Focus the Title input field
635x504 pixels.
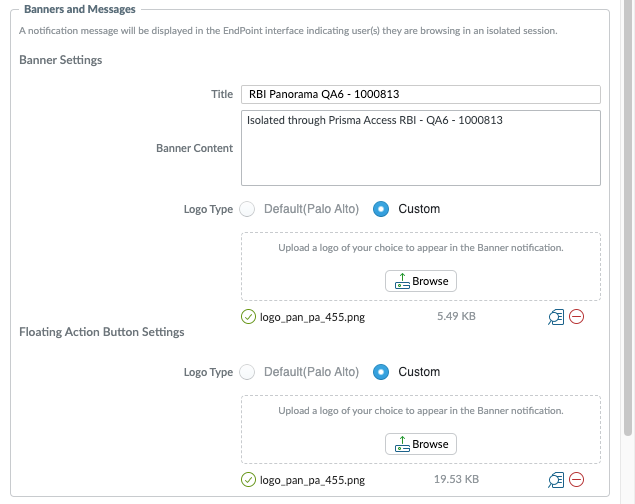(x=420, y=94)
